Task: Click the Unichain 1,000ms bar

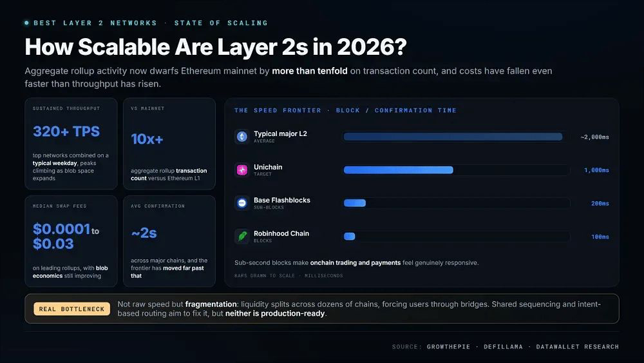Action: pyautogui.click(x=399, y=170)
